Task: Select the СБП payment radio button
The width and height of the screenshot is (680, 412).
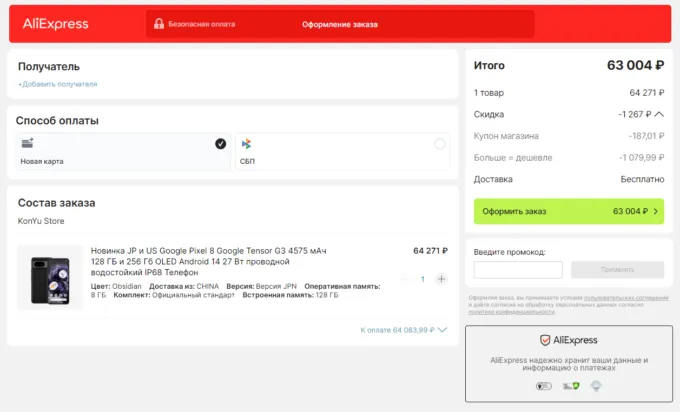Action: (439, 144)
